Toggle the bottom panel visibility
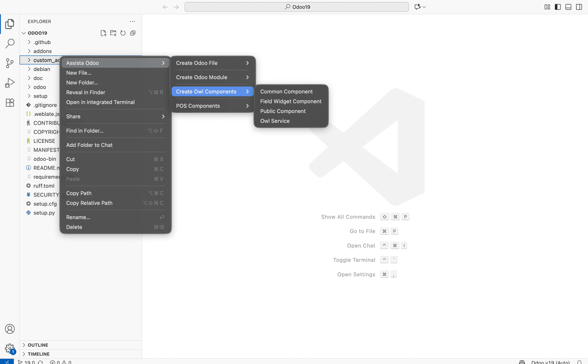The image size is (588, 364). [x=568, y=7]
